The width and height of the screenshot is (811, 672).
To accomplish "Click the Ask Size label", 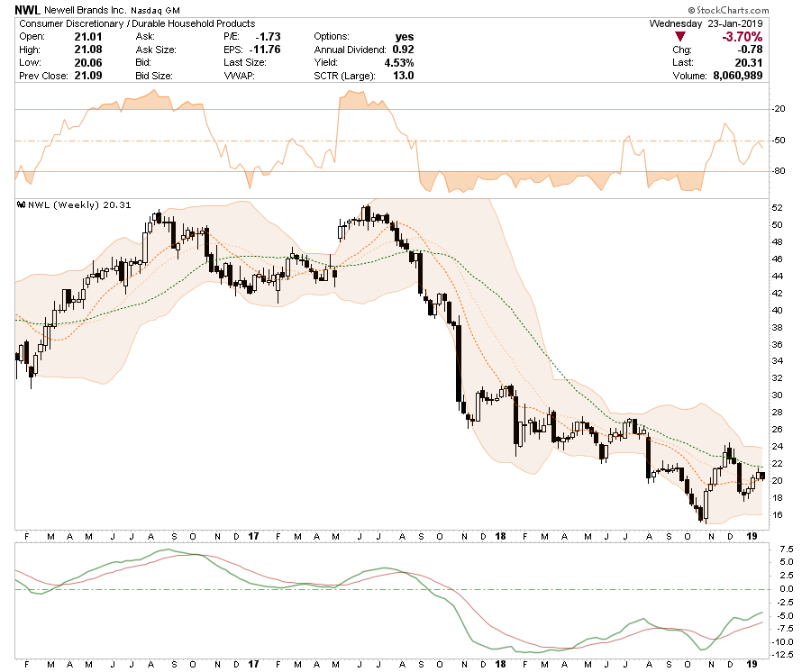I will (x=156, y=50).
